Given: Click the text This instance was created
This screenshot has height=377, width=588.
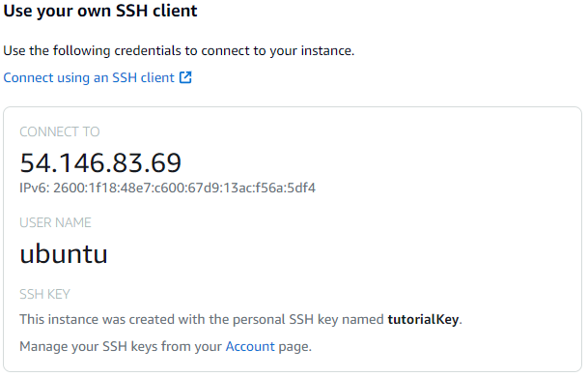Looking at the screenshot, I should point(97,320).
